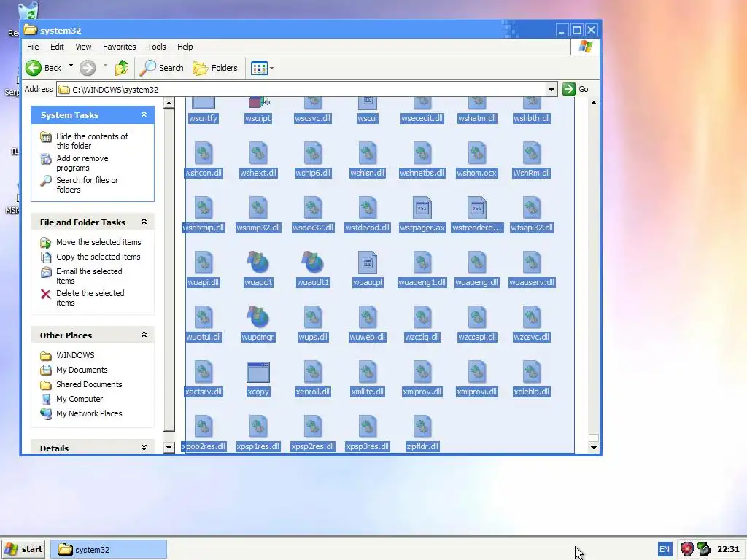Select the xenroll.dll file icon
The width and height of the screenshot is (747, 560).
[x=312, y=373]
